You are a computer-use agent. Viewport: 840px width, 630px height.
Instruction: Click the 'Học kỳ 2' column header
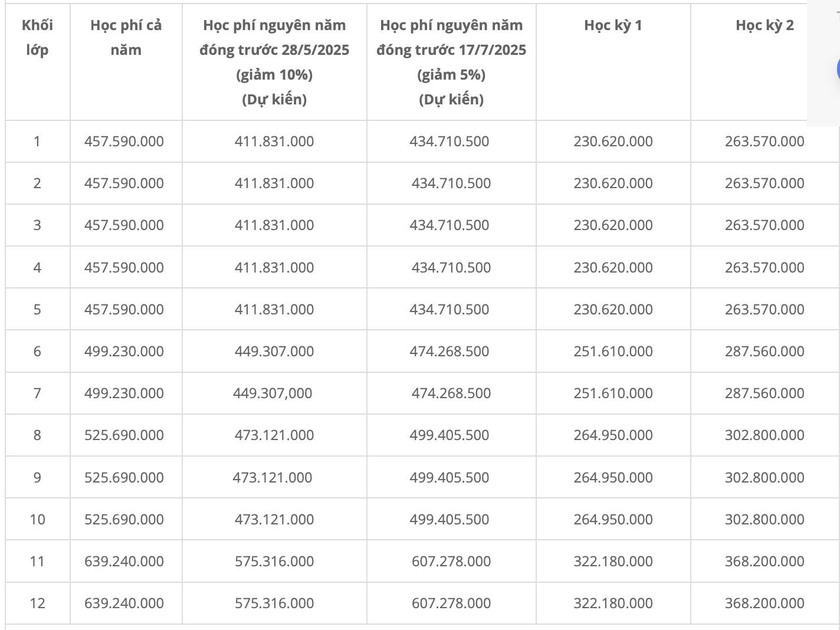coord(764,25)
